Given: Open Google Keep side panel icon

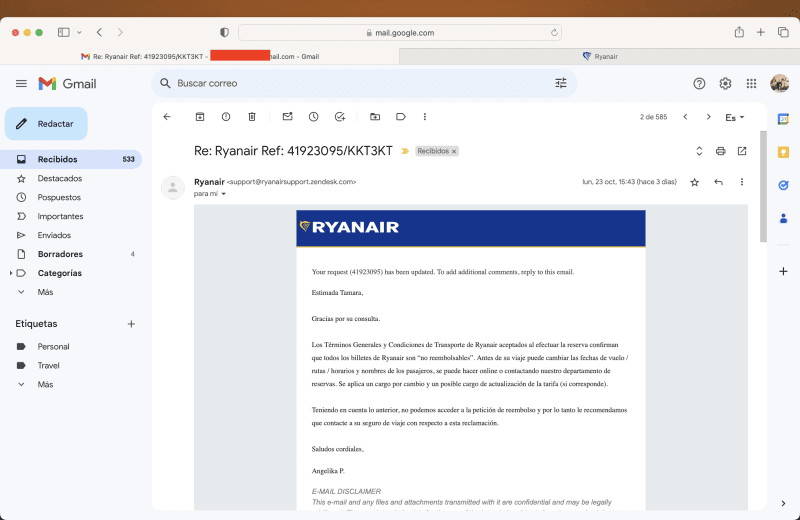Looking at the screenshot, I should [x=783, y=152].
